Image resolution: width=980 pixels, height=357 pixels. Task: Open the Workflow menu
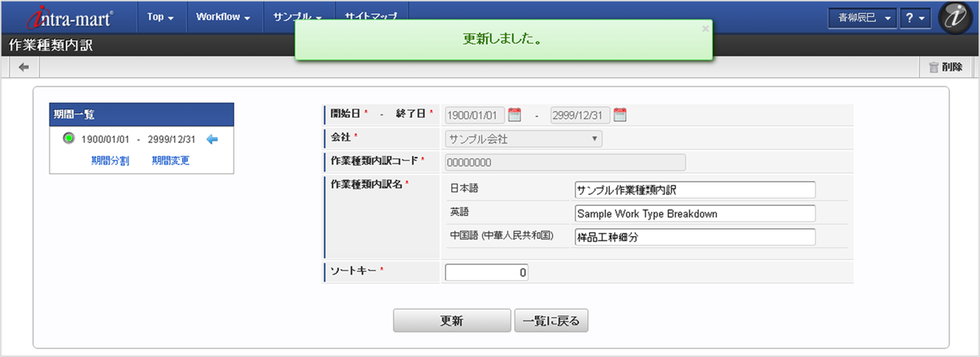pos(223,17)
